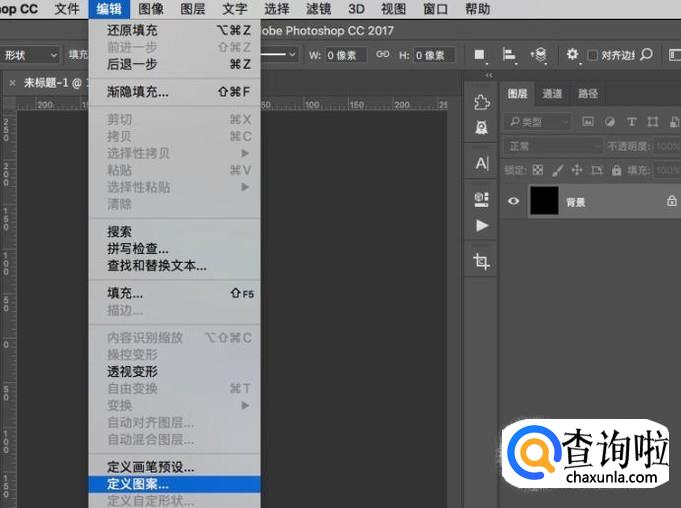
Task: Choose 后退一步 menu entry
Action: click(x=174, y=64)
